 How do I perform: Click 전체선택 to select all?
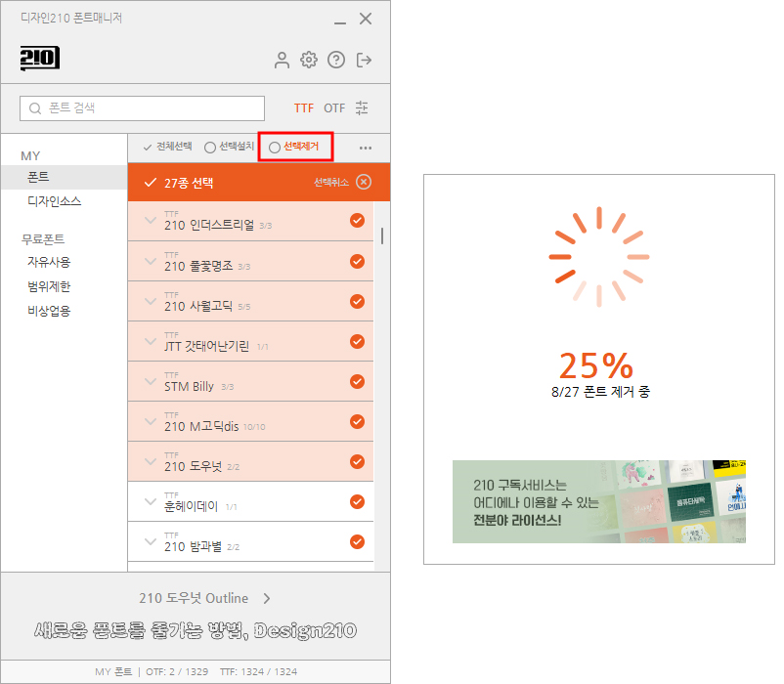pyautogui.click(x=167, y=147)
